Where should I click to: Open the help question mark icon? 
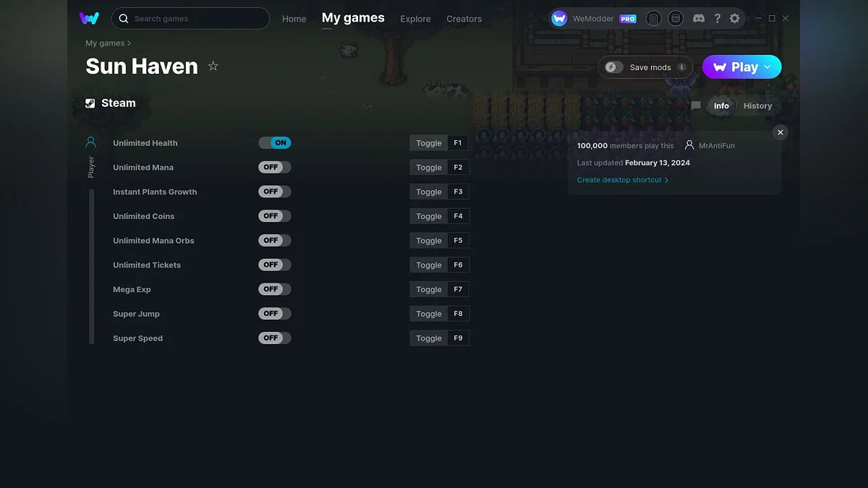coord(717,18)
